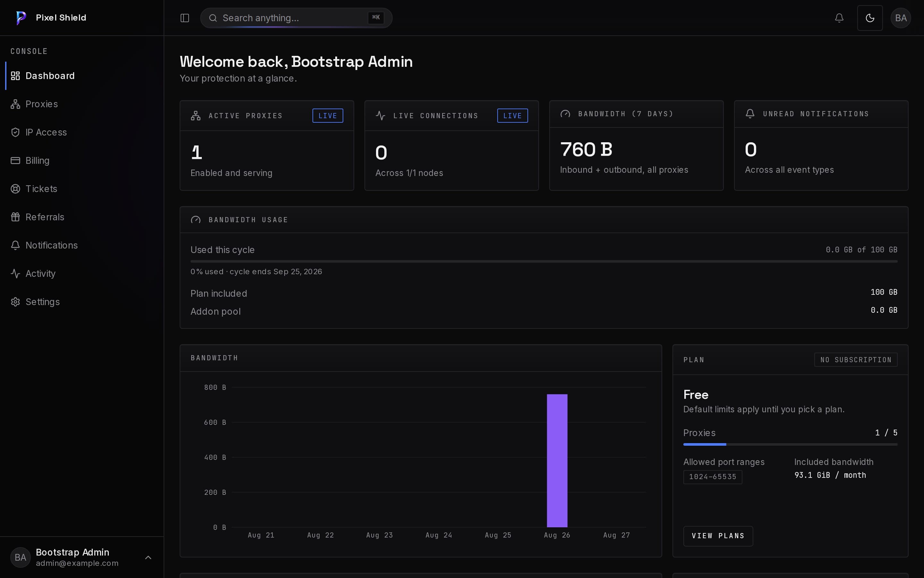
Task: Click the Active Proxies card network icon
Action: [x=195, y=116]
